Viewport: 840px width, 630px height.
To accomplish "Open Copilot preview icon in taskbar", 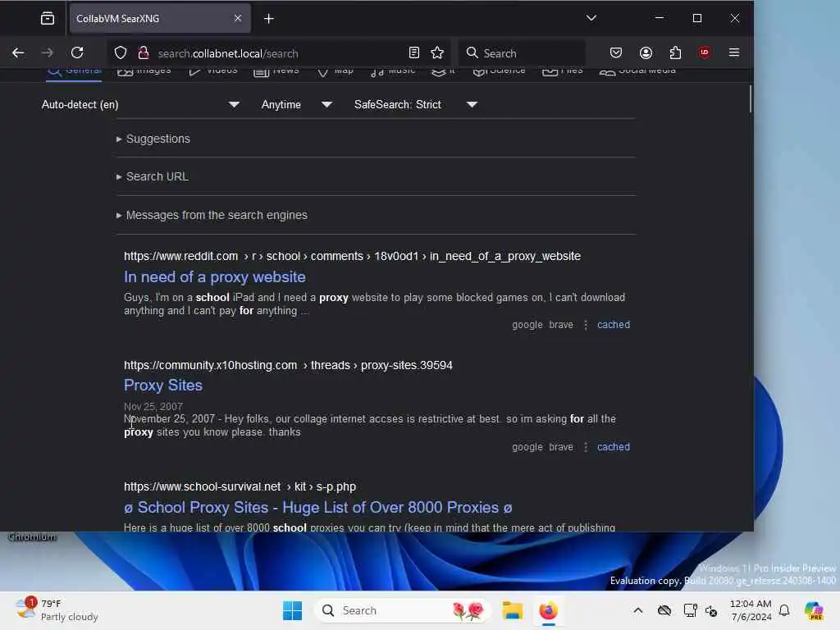I will [814, 610].
